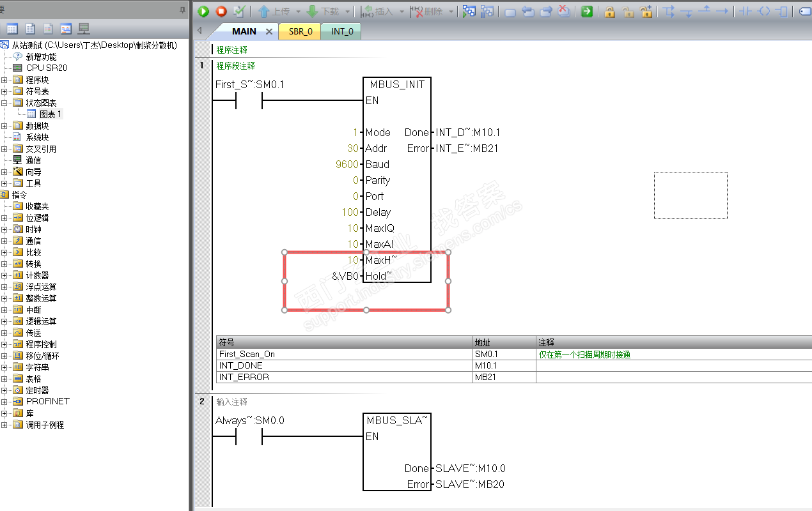Select the 9600 Baud value on MBUS_INIT
Screen dimensions: 812x511
pos(347,164)
